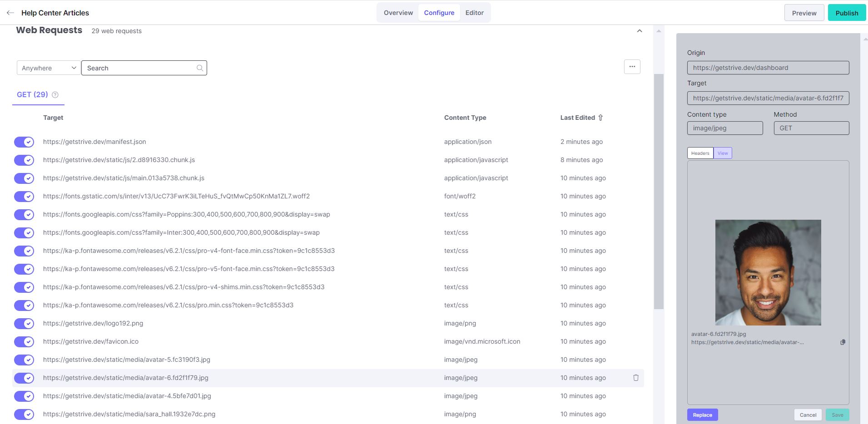Click the Cancel button
868x424 pixels.
click(808, 415)
